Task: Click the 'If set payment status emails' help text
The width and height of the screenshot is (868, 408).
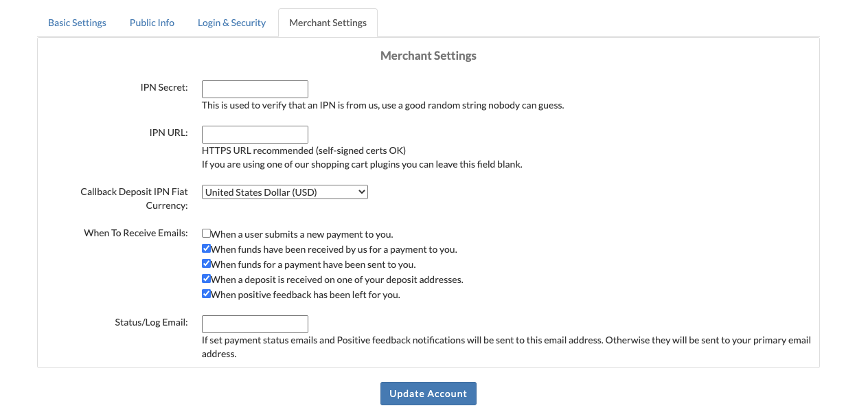Action: [506, 347]
